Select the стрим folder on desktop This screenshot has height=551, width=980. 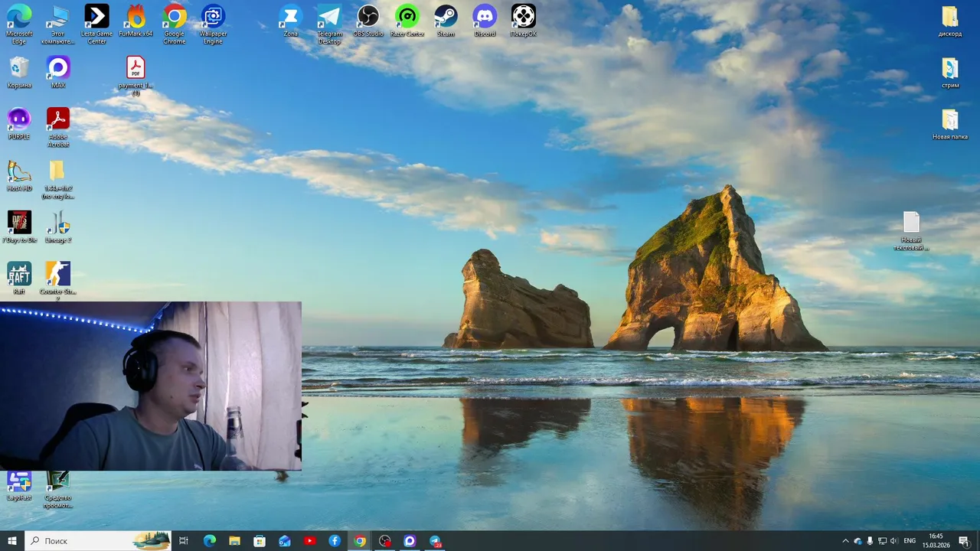[949, 72]
